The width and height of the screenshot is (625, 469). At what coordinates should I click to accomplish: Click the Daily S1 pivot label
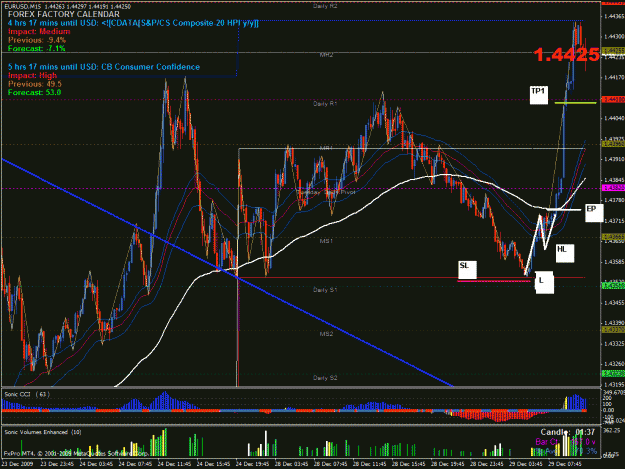pos(325,290)
